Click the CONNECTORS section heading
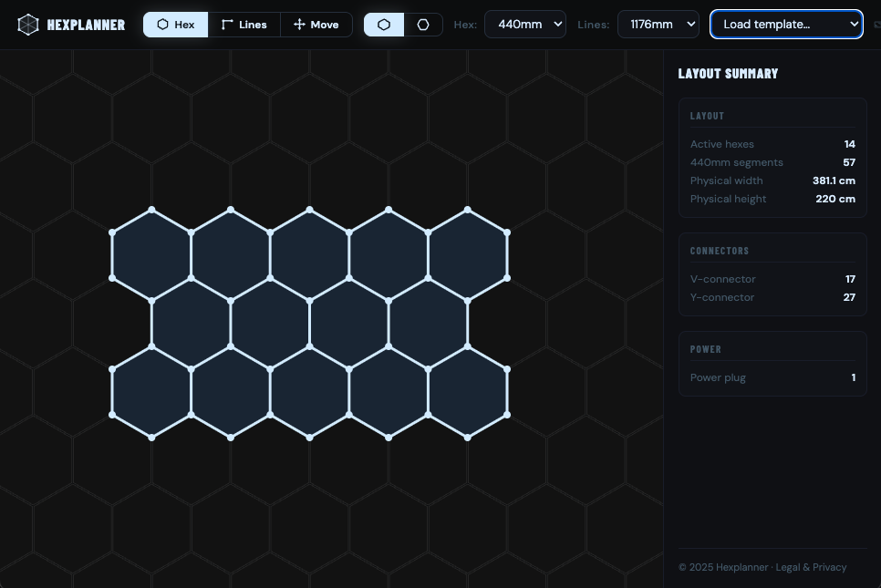Screen dimensions: 881x588 pos(720,251)
